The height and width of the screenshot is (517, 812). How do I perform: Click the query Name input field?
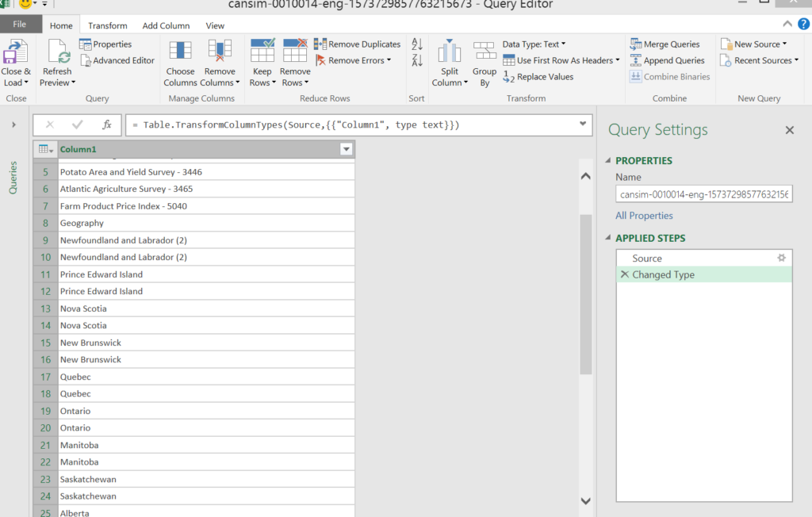point(703,195)
